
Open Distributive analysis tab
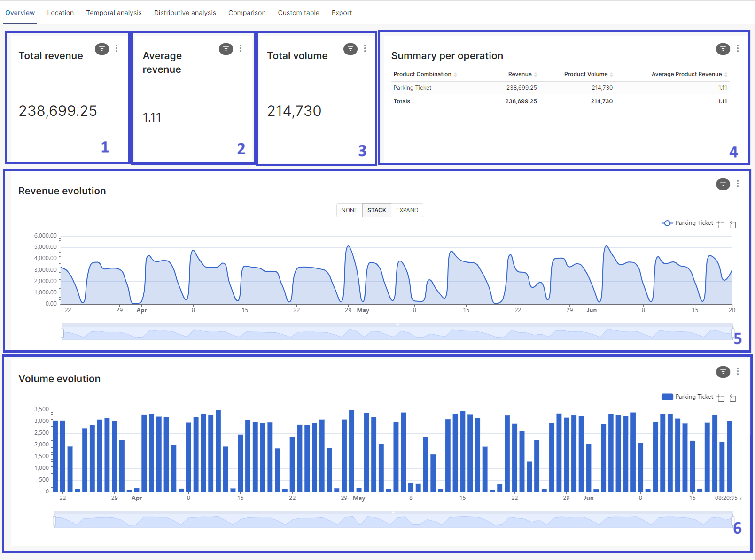coord(185,13)
